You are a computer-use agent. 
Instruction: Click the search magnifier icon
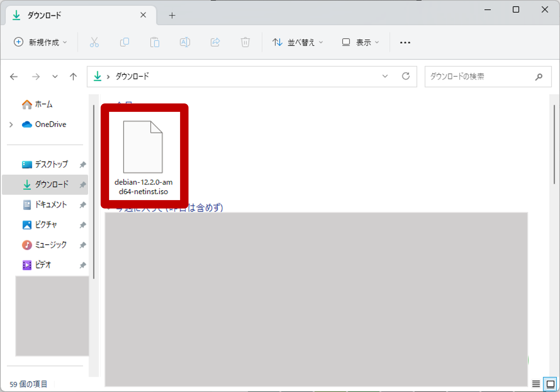pos(539,77)
